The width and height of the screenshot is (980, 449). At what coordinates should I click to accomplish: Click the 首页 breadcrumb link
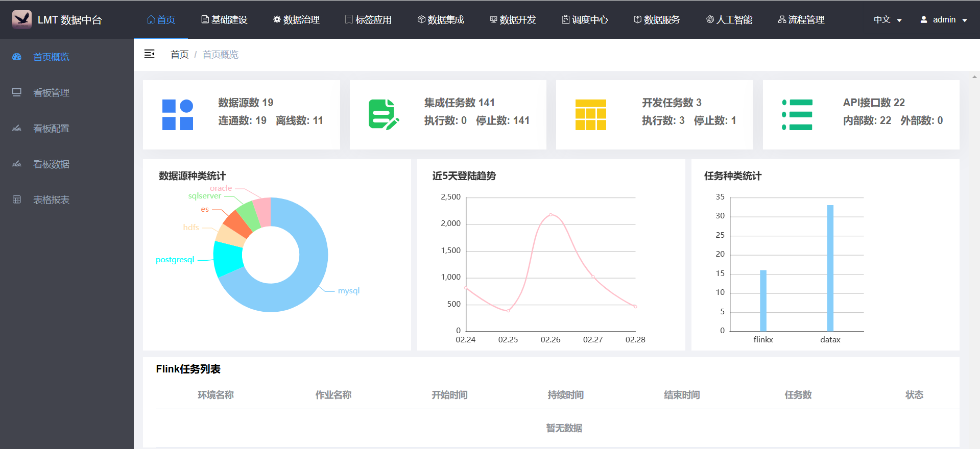click(179, 55)
